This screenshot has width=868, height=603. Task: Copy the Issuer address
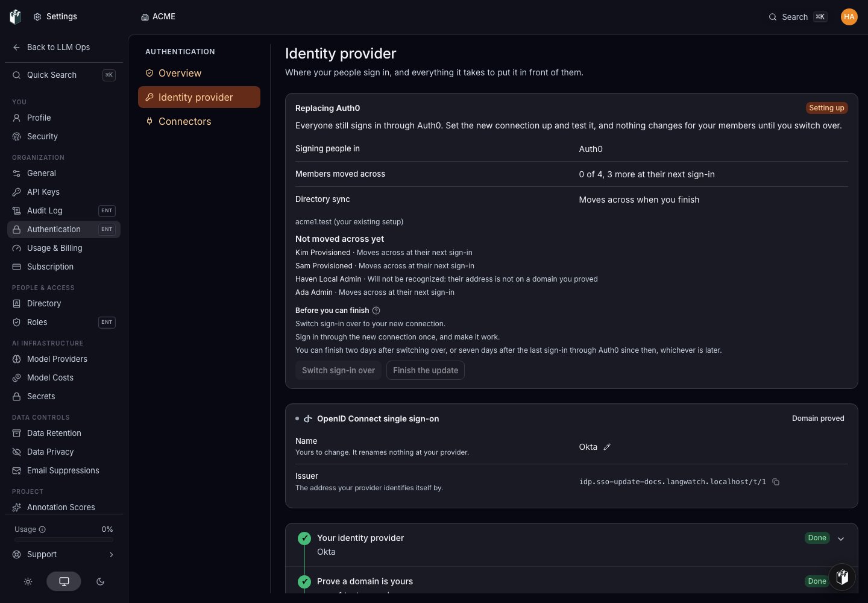point(776,482)
